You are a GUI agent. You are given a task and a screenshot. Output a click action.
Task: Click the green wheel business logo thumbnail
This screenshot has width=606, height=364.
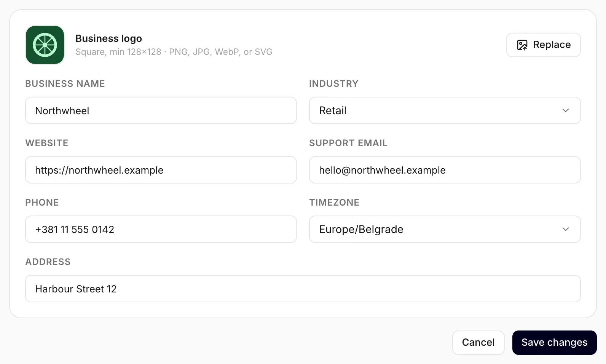pos(45,45)
